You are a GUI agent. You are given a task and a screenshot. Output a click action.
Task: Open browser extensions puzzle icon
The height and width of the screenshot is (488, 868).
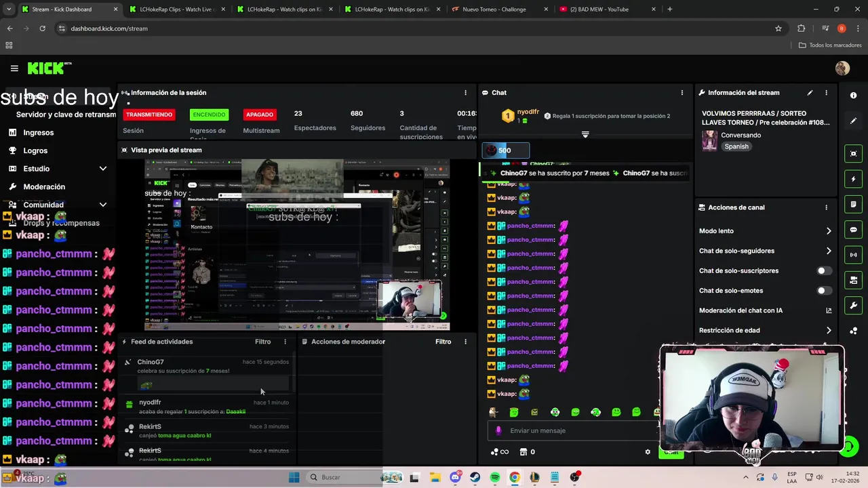pos(802,28)
